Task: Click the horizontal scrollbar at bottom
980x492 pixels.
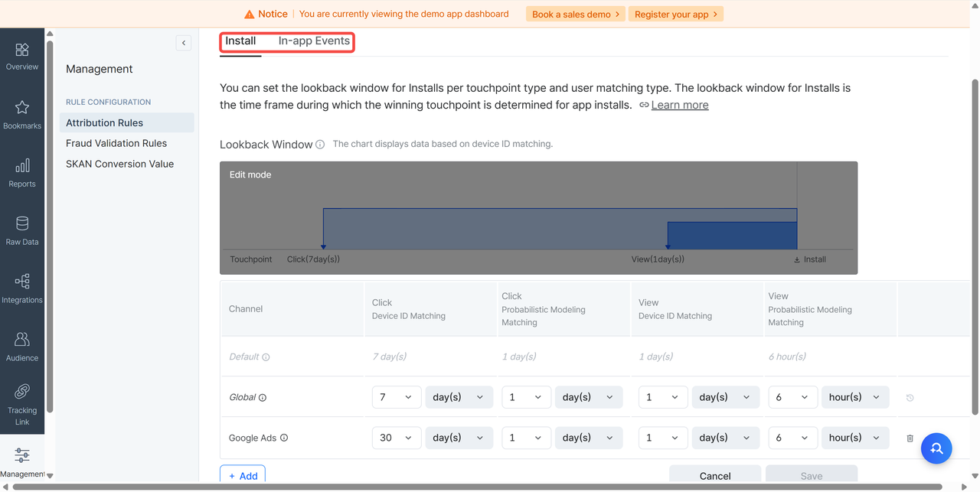Action: tap(490, 487)
